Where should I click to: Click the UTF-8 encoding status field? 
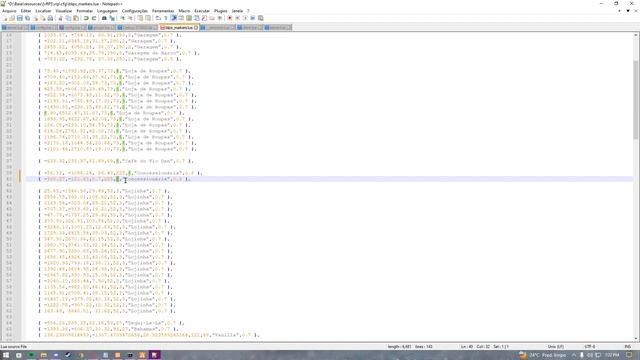click(x=590, y=347)
